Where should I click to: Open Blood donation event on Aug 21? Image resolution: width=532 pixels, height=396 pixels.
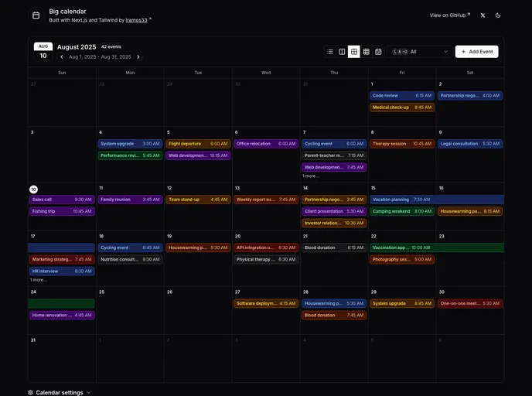point(334,247)
